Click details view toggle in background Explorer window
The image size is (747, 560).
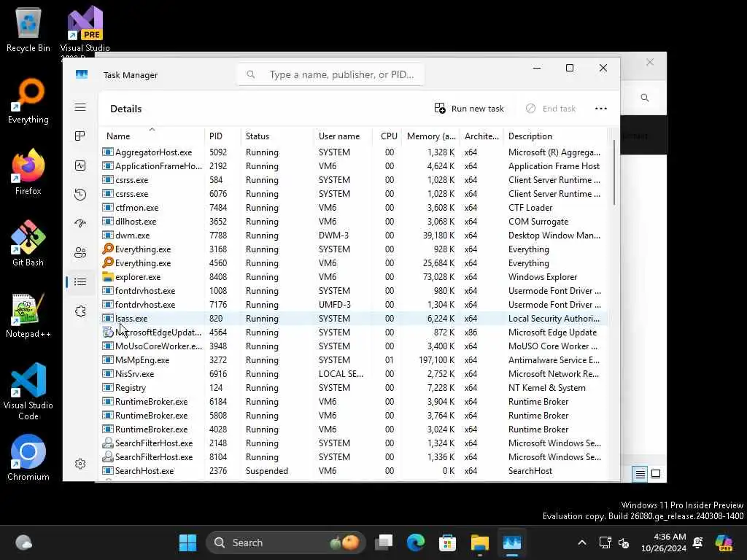click(640, 474)
